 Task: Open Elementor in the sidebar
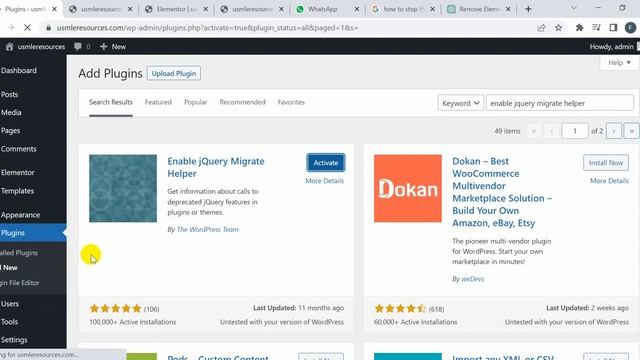18,172
